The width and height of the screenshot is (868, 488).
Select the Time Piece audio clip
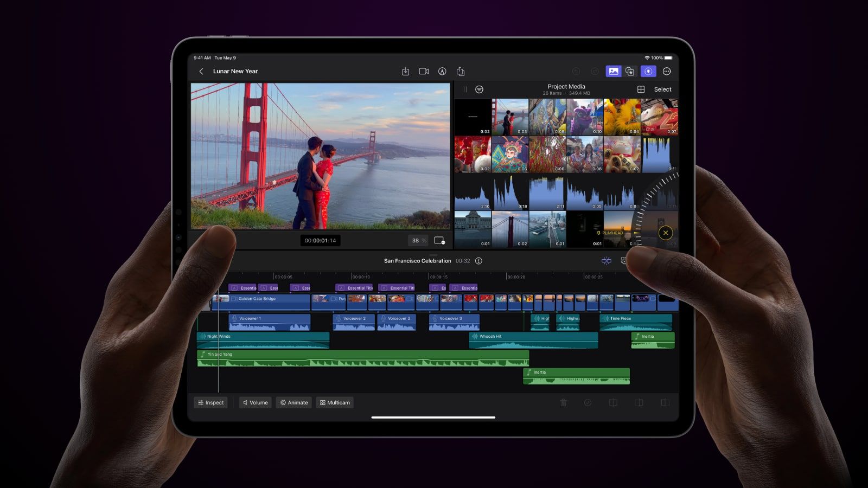coord(636,322)
